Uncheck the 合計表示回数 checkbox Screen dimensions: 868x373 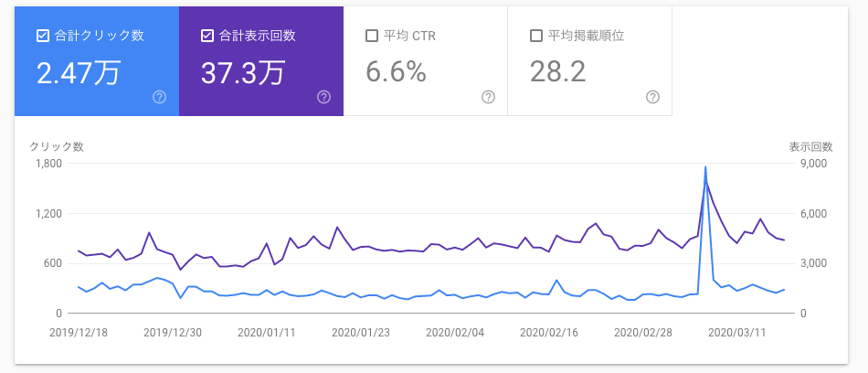click(206, 36)
